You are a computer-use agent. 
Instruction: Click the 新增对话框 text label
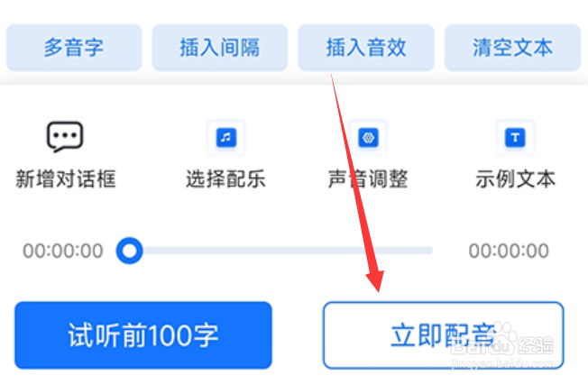pyautogui.click(x=66, y=178)
